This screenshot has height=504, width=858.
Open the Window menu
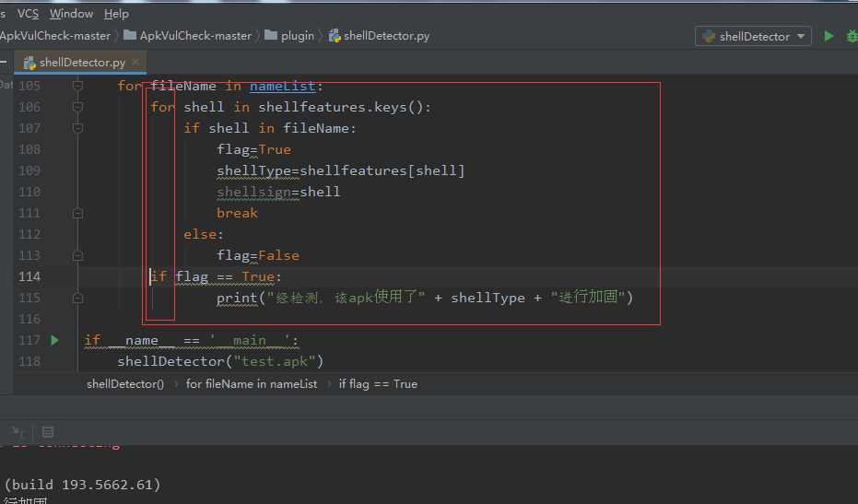coord(71,13)
